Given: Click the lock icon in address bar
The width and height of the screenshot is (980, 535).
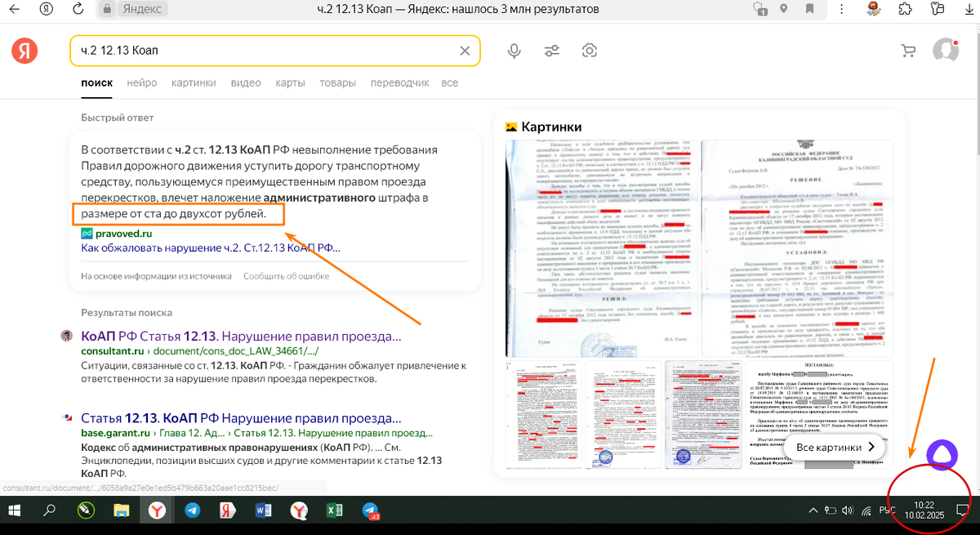Looking at the screenshot, I should [106, 9].
